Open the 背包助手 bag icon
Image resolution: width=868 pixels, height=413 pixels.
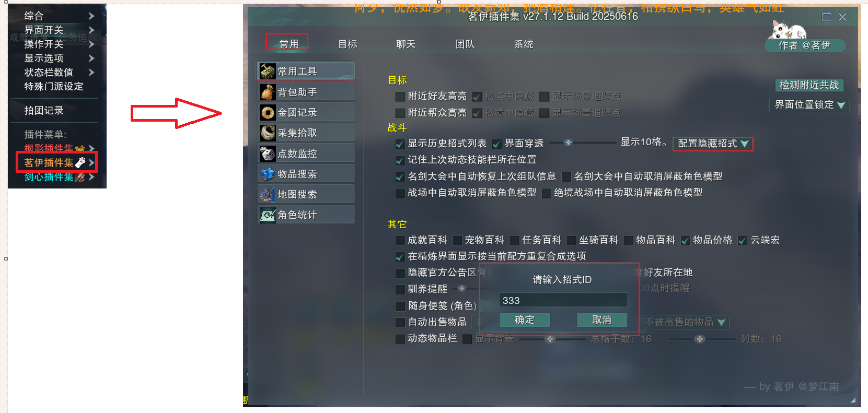tap(268, 92)
